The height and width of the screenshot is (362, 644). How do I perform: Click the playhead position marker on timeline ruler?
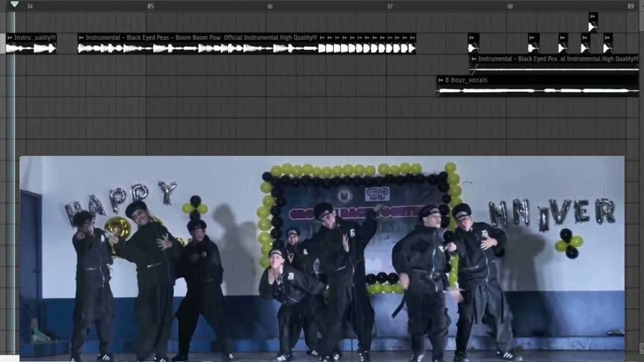click(x=15, y=4)
